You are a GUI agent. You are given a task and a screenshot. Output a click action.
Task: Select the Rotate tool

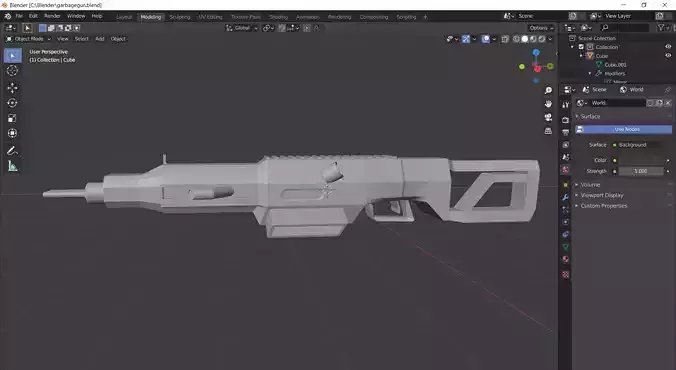[x=13, y=103]
